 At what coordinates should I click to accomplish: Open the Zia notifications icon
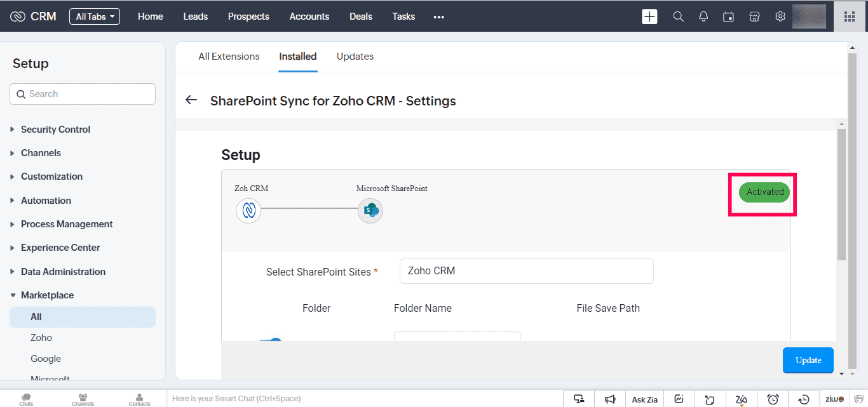(742, 399)
